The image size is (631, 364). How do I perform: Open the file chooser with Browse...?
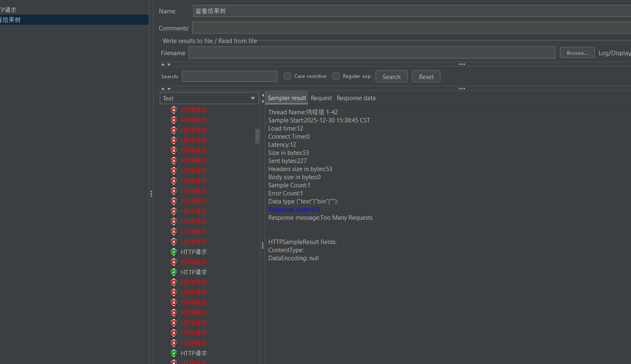tap(577, 53)
